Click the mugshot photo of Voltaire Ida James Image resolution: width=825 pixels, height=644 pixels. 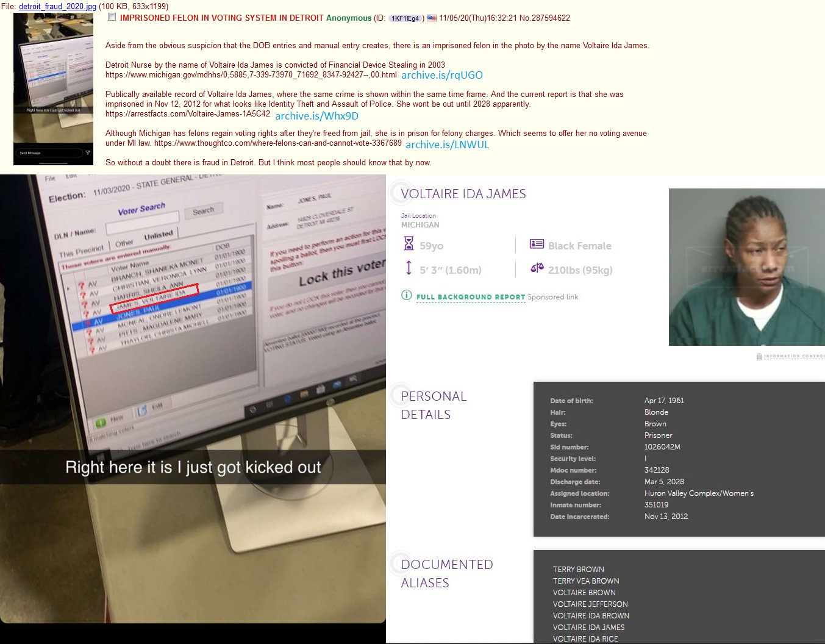[x=746, y=267]
